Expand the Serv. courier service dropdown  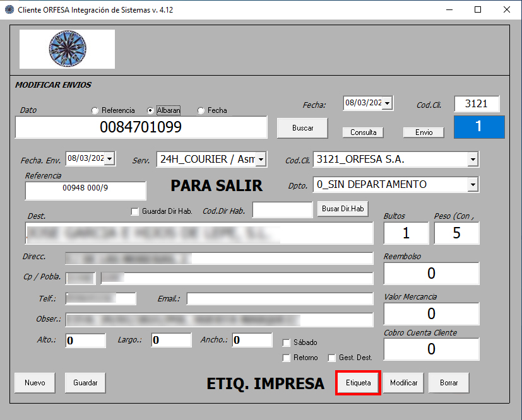pyautogui.click(x=261, y=160)
